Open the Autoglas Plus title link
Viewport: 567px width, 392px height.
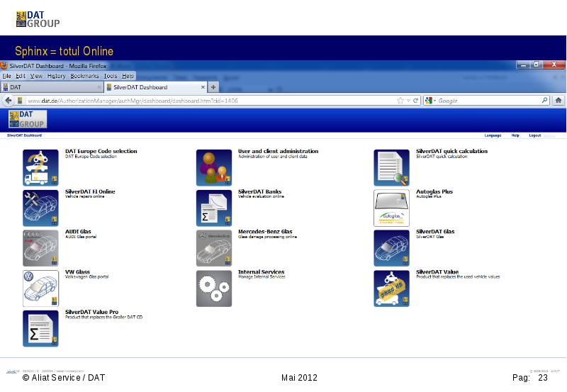(434, 191)
